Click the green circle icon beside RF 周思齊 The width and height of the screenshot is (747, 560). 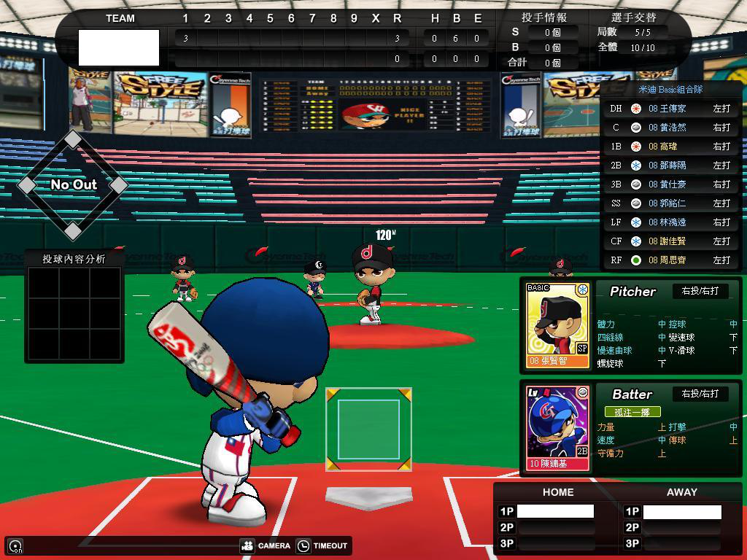[636, 260]
